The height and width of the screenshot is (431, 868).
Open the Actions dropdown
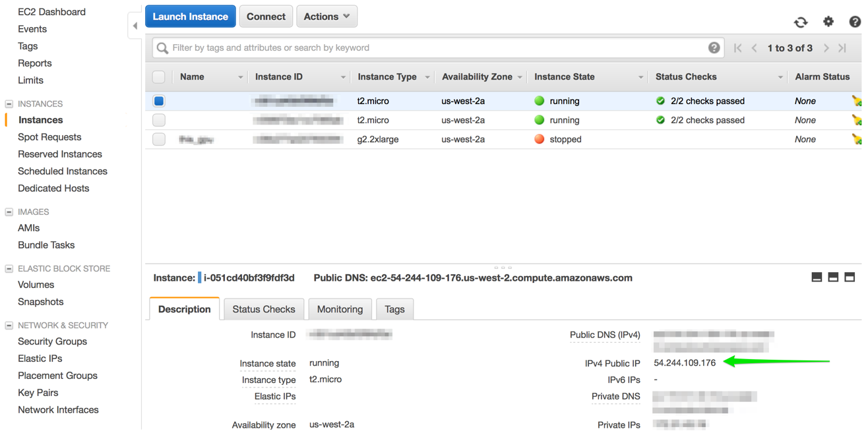(x=326, y=16)
